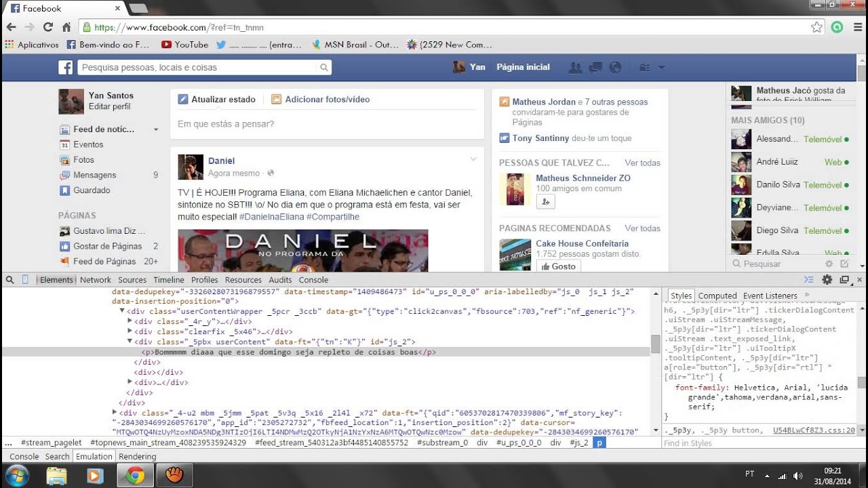
Task: Open Facebook friend requests icon
Action: [x=576, y=67]
